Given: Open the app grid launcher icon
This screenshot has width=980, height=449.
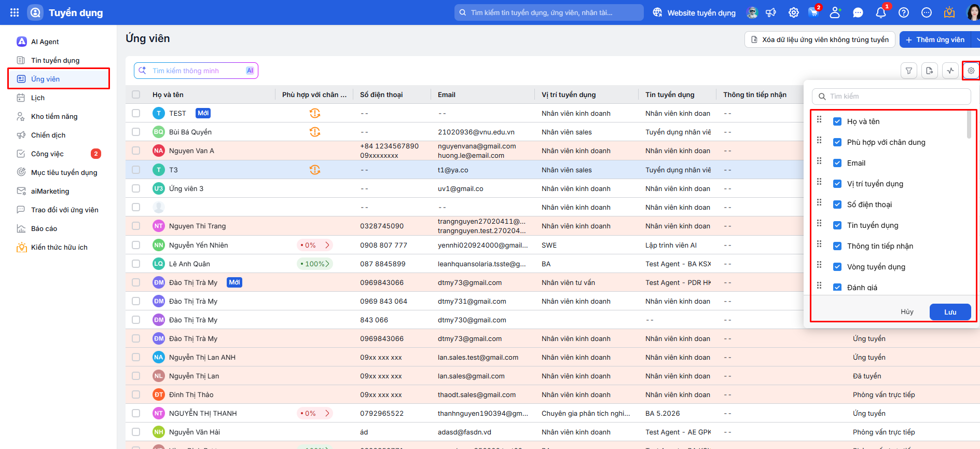Looking at the screenshot, I should (x=15, y=12).
